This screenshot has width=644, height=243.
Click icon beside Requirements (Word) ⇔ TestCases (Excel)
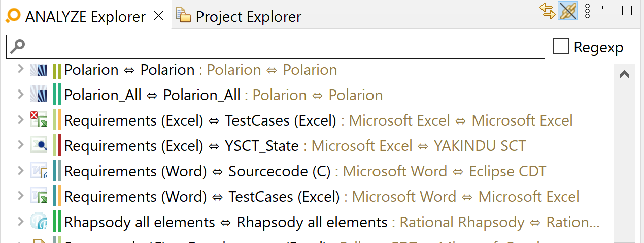[x=39, y=196]
